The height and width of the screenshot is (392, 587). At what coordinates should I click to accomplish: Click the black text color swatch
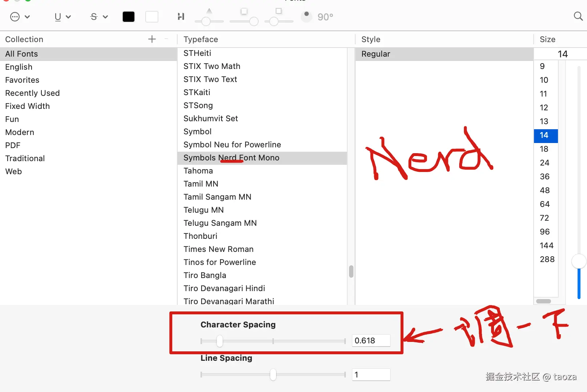click(129, 17)
